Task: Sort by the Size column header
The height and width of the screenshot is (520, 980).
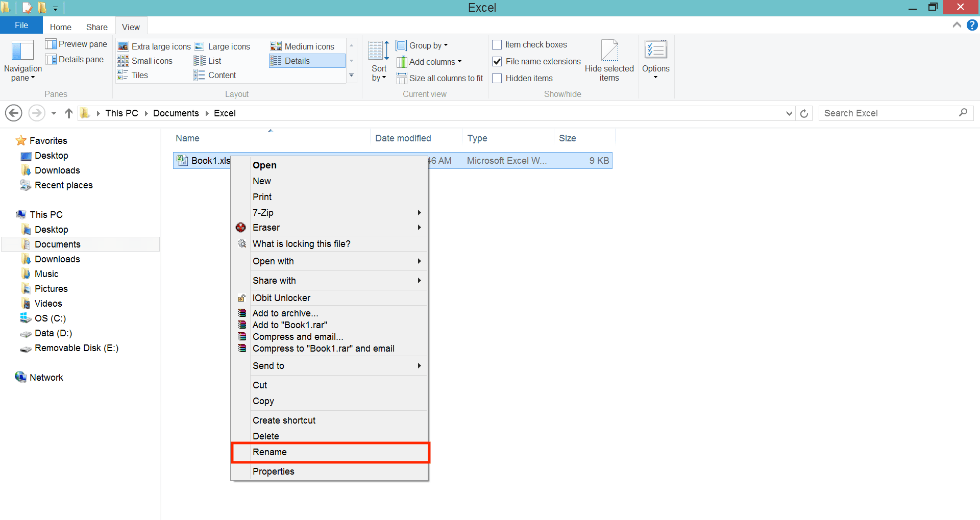Action: (584, 138)
